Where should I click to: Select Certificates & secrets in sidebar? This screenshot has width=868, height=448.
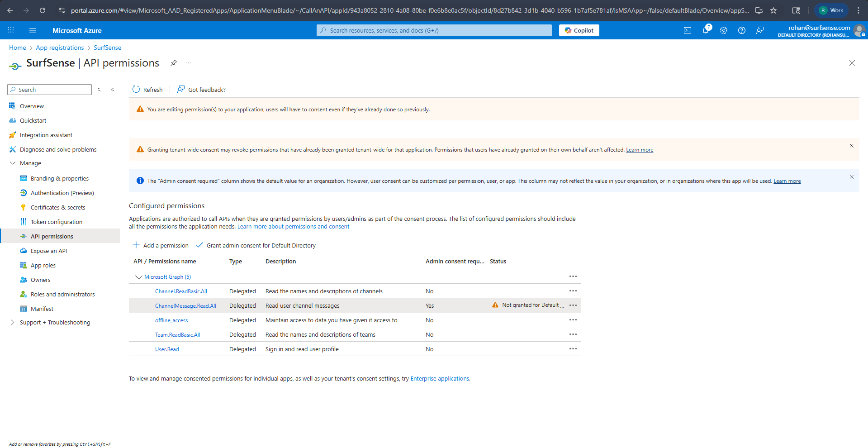(58, 207)
